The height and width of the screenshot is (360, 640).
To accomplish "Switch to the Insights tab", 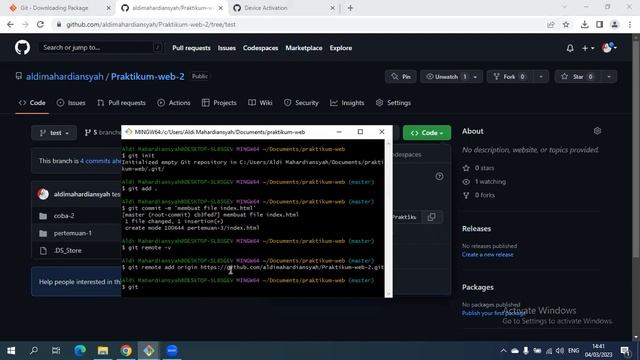I will click(x=347, y=103).
